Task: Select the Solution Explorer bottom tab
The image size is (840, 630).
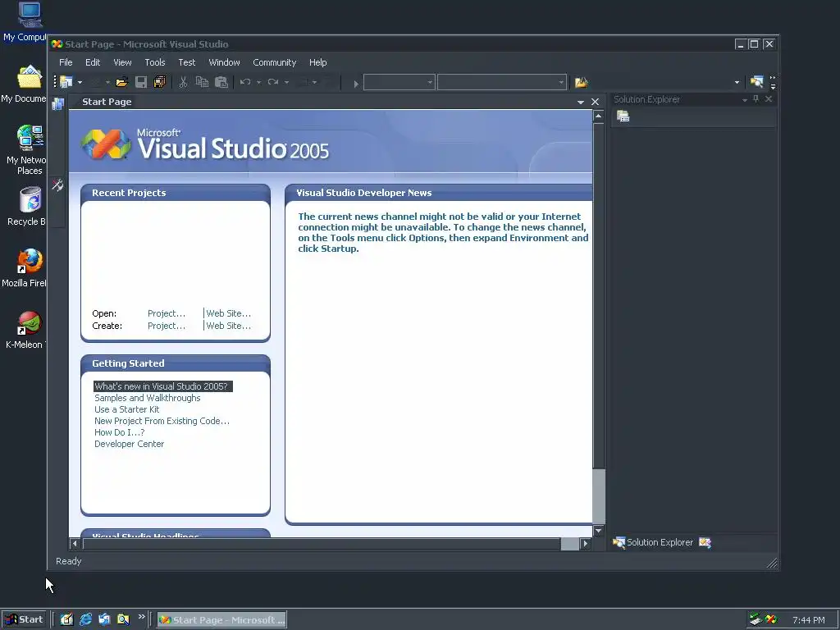Action: (653, 542)
